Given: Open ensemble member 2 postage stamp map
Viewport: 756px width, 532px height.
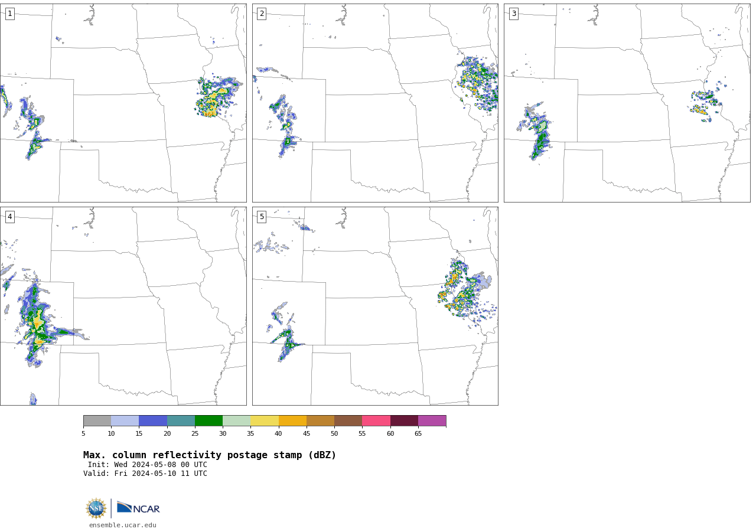Looking at the screenshot, I should coord(375,103).
